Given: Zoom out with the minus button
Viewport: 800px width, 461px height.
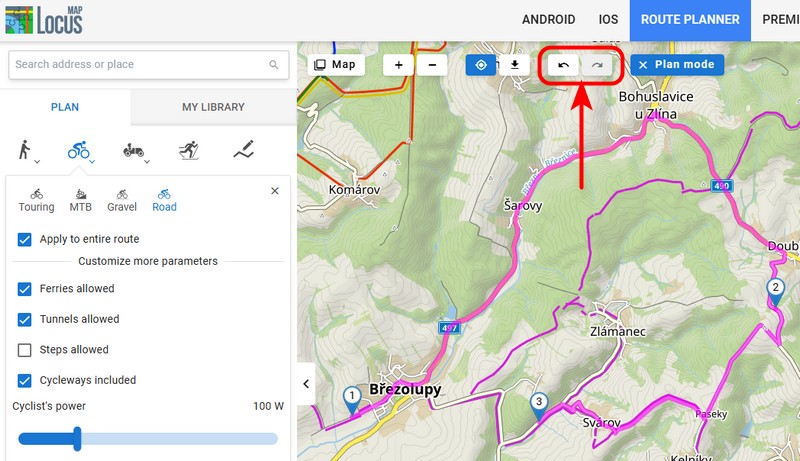Looking at the screenshot, I should coord(432,65).
